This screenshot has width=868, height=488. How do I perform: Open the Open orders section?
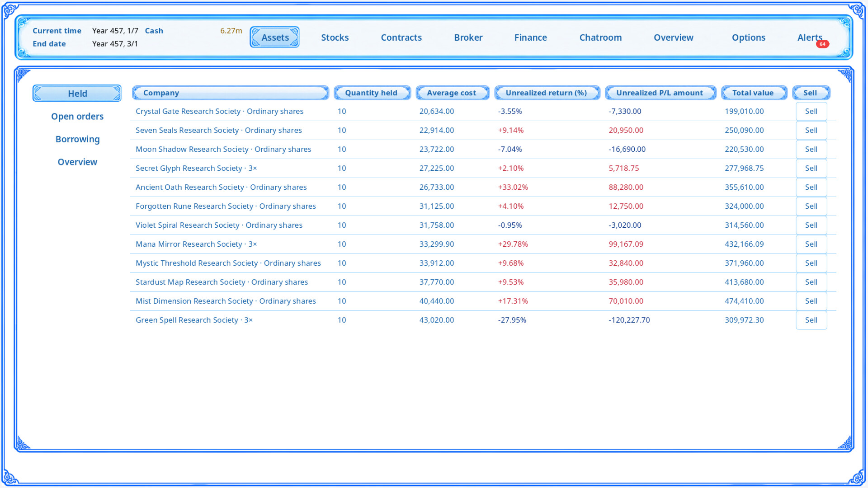(x=77, y=116)
